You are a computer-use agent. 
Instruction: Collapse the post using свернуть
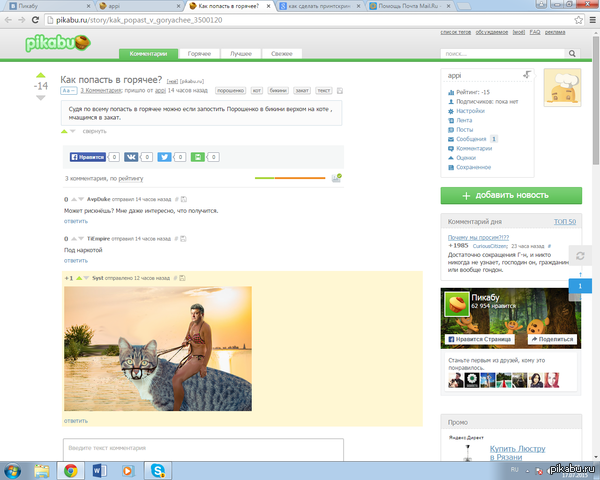pyautogui.click(x=94, y=131)
